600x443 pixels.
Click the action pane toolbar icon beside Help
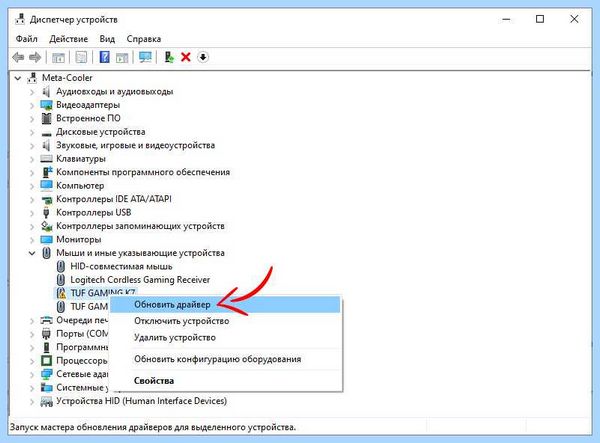122,58
